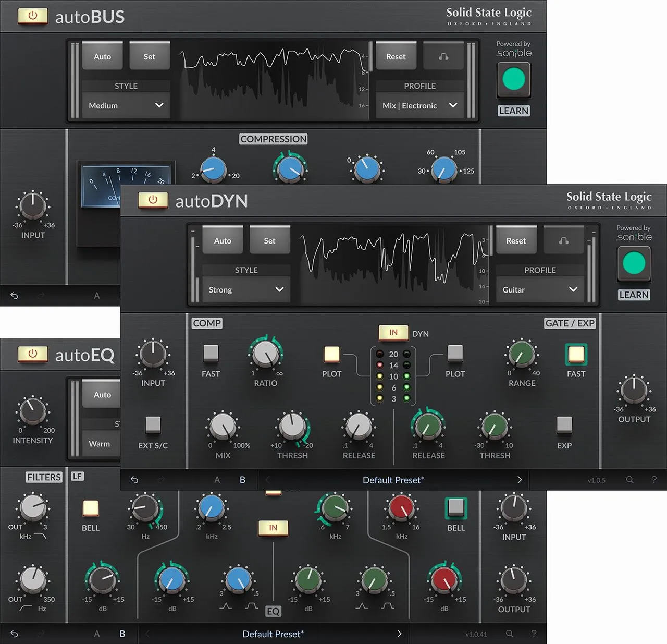Open the Mix | Electronic profile dropdown in autoBUS
Image resolution: width=667 pixels, height=644 pixels.
(419, 105)
